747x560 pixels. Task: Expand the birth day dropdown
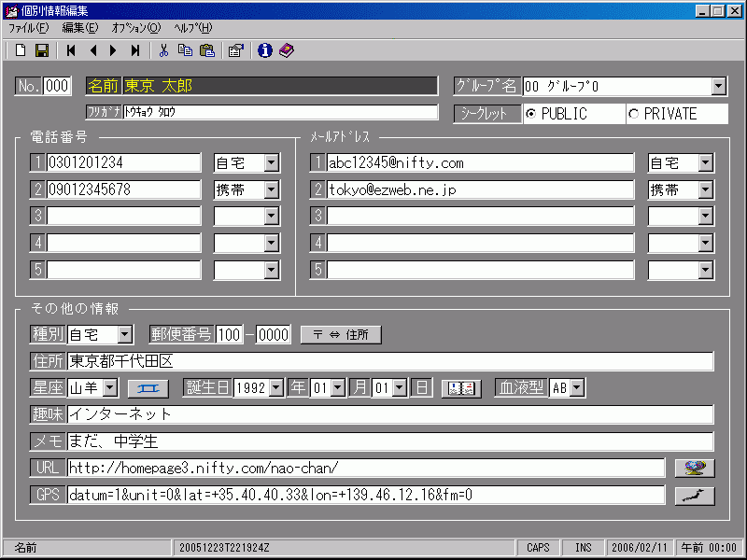pos(401,388)
